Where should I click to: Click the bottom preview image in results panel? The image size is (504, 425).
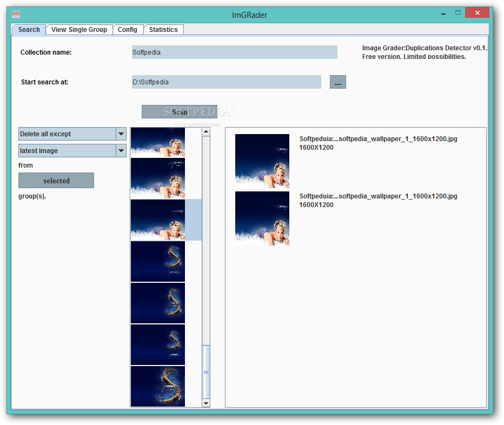[262, 218]
